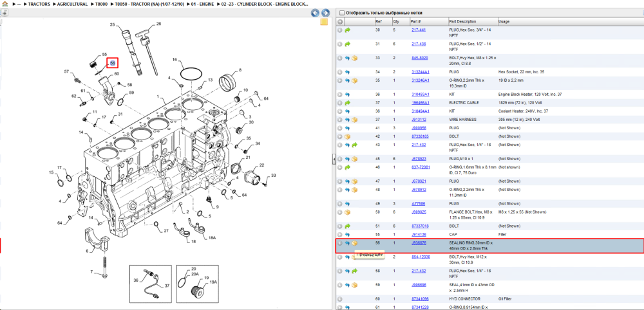Expand plus circle for 217-441 row
Screen dimensions: 644x310
(340, 30)
